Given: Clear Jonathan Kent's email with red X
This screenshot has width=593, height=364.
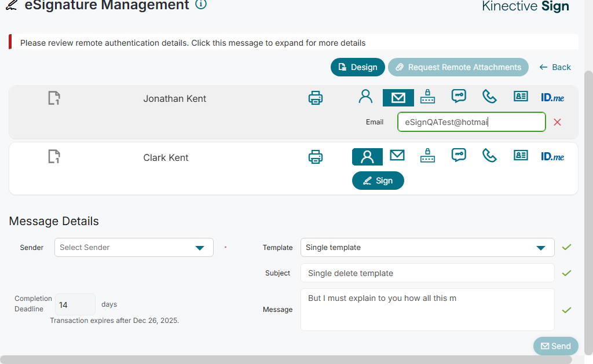Looking at the screenshot, I should pos(558,122).
